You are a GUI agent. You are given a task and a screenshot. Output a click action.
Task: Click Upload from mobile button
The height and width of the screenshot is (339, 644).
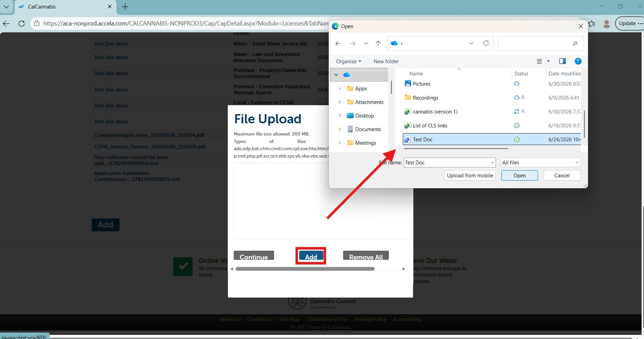pos(470,176)
